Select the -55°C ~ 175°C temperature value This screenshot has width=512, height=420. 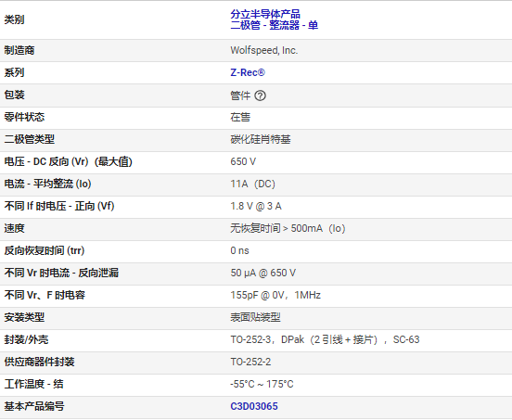pyautogui.click(x=262, y=384)
